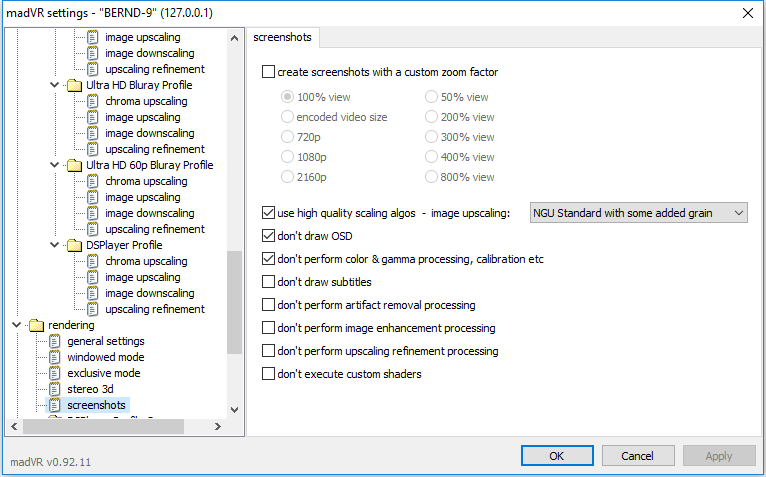766x477 pixels.
Task: Collapse the Ultra HD Bluray Profile node
Action: (55, 85)
